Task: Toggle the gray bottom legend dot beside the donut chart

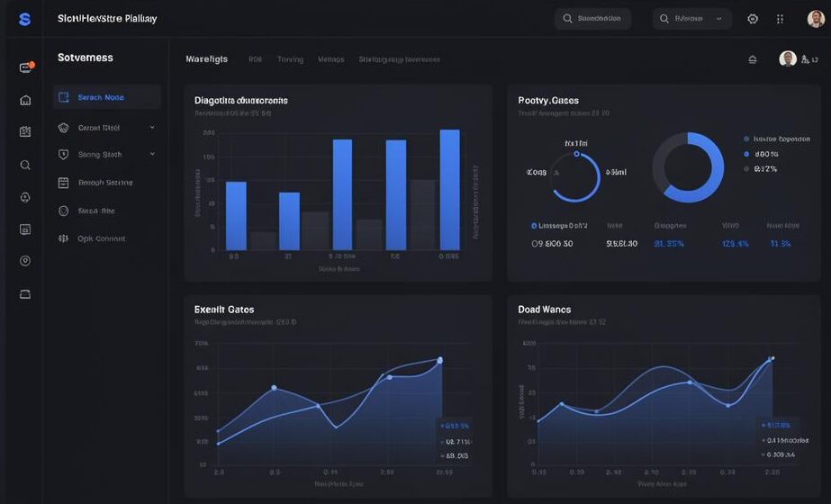Action: (746, 168)
